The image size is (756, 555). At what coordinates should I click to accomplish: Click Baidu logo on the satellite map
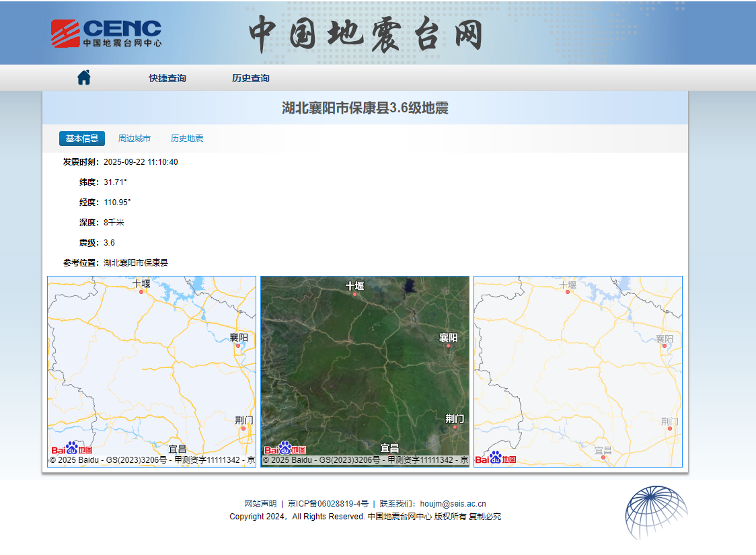click(285, 449)
